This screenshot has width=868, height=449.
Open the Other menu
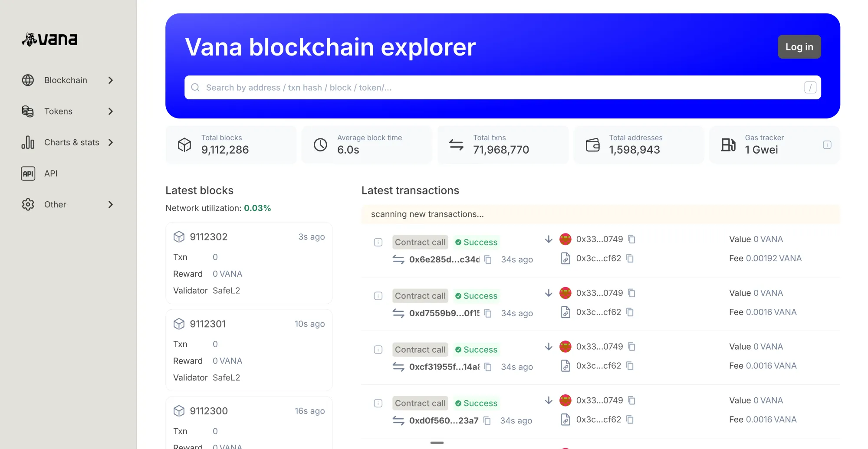(68, 204)
